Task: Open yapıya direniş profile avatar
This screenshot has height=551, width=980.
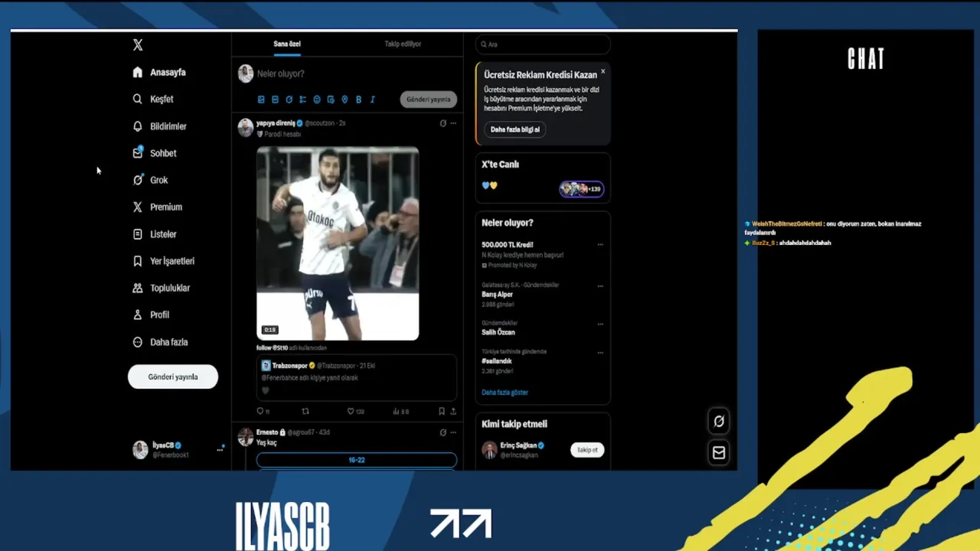Action: (x=246, y=127)
